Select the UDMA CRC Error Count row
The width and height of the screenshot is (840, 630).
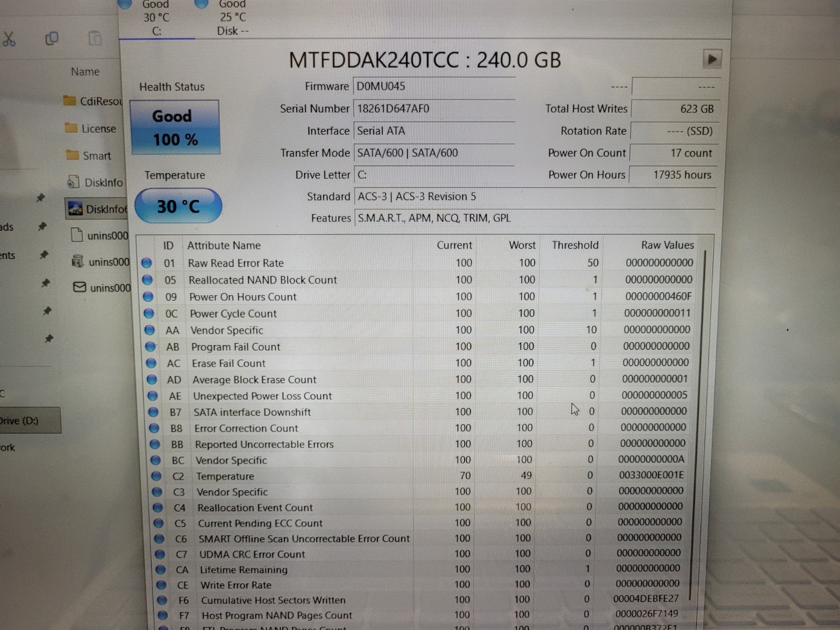[419, 554]
